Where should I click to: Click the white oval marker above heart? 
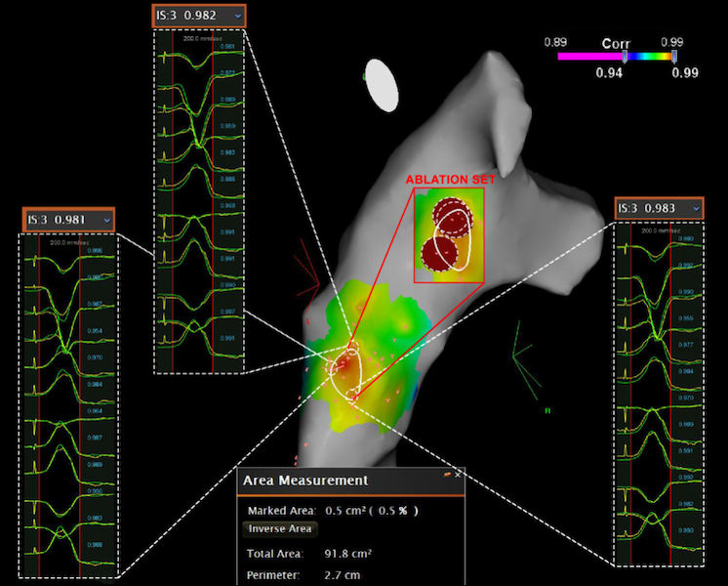pyautogui.click(x=382, y=84)
